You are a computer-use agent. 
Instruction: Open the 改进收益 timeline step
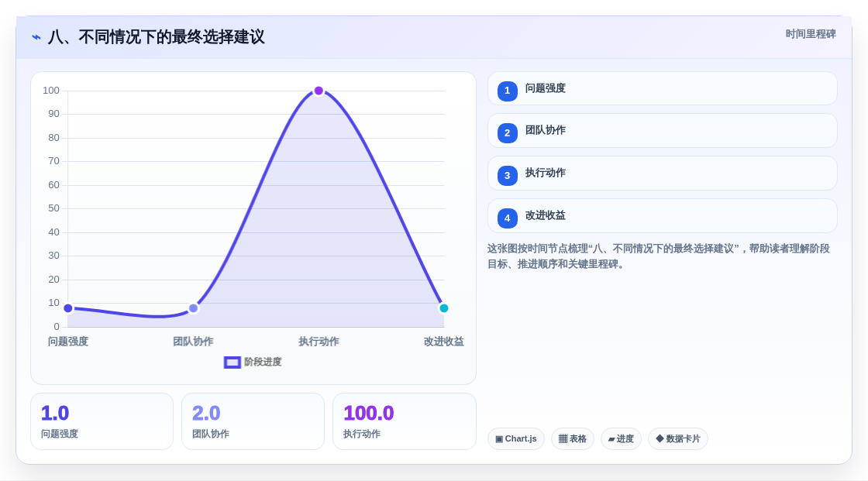662,216
